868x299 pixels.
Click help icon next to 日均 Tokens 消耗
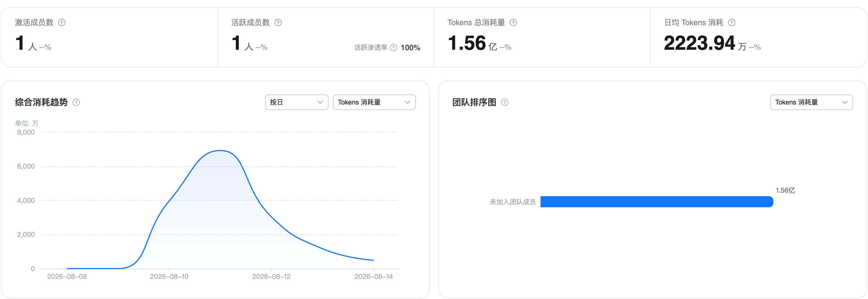pos(732,23)
